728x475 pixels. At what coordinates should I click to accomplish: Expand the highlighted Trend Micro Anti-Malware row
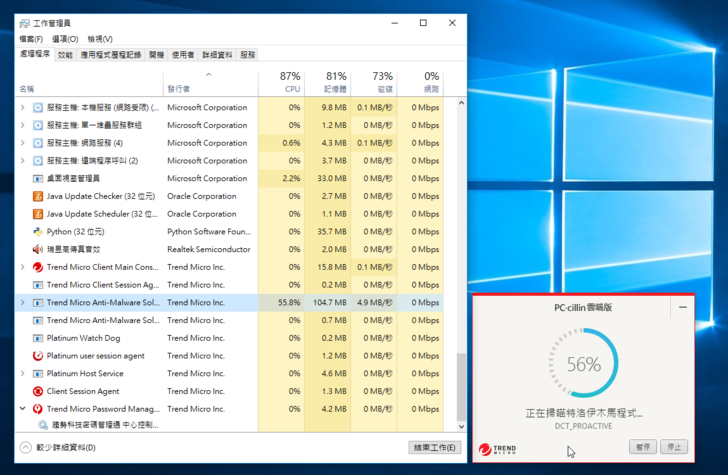[x=23, y=302]
